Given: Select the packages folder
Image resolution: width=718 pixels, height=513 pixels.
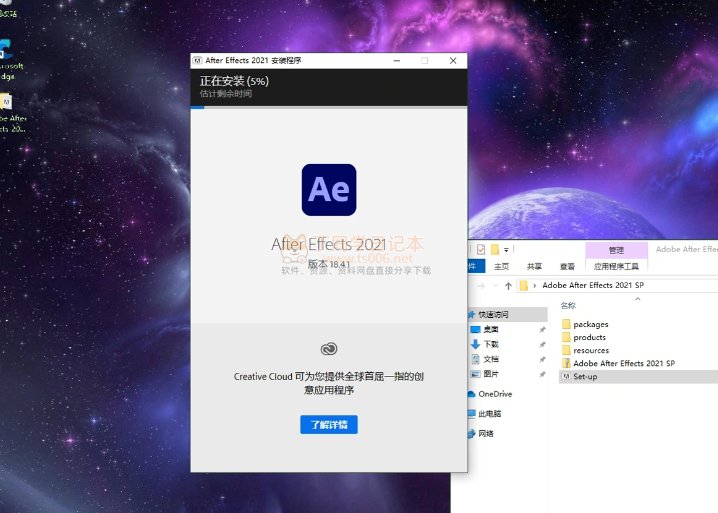Looking at the screenshot, I should coord(590,324).
